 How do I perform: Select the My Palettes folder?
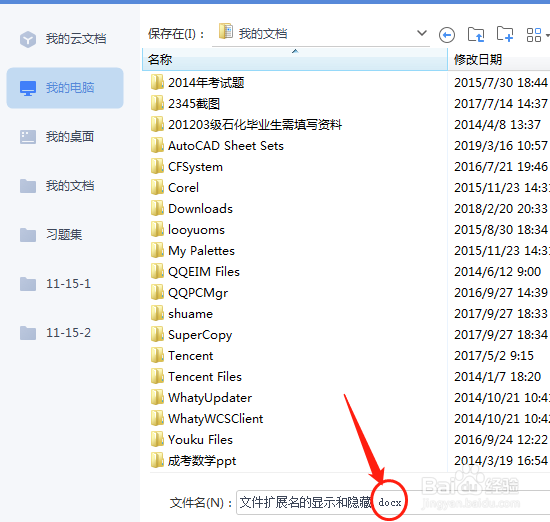click(x=193, y=251)
